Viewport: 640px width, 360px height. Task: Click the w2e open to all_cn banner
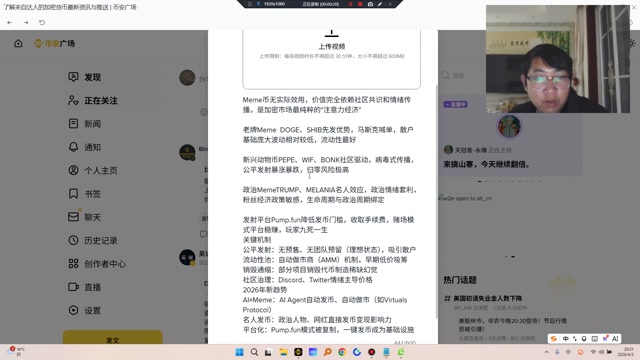point(466,198)
